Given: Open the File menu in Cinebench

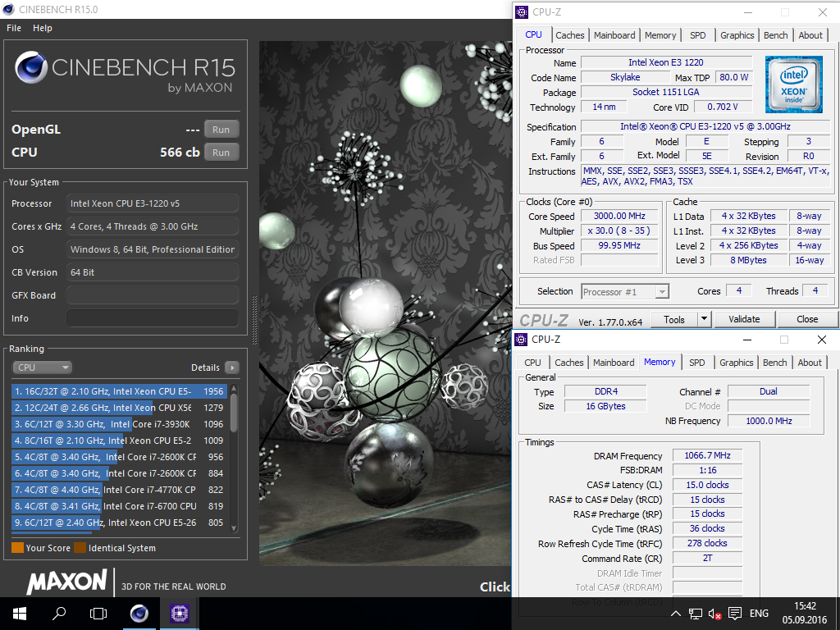Looking at the screenshot, I should click(x=14, y=28).
